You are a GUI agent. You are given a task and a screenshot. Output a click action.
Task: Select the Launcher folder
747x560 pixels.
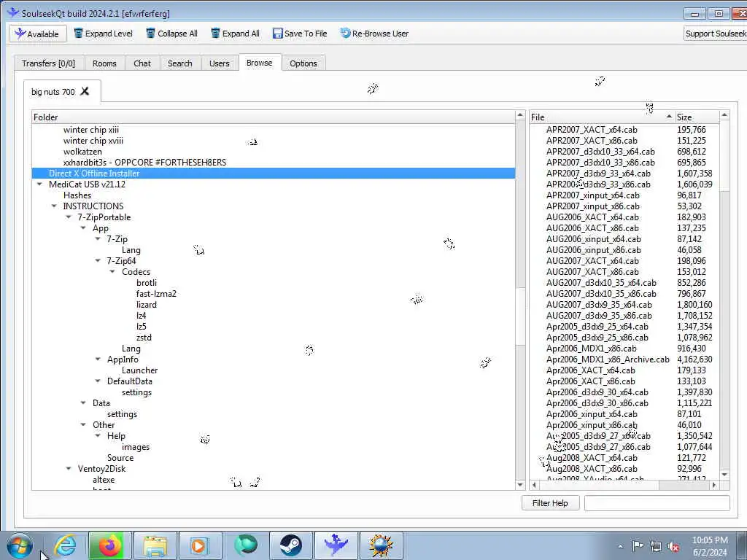(139, 370)
